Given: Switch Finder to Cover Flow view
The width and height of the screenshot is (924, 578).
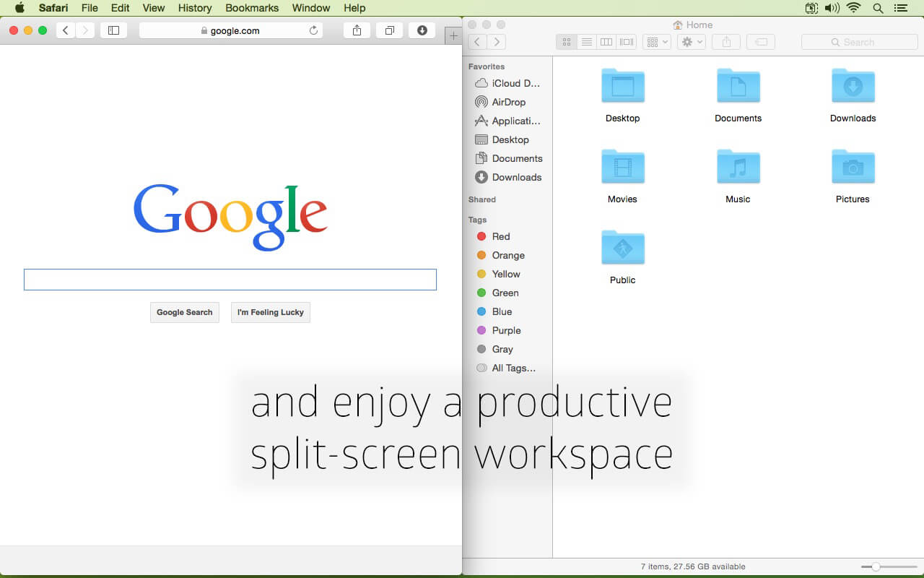Looking at the screenshot, I should click(x=627, y=42).
